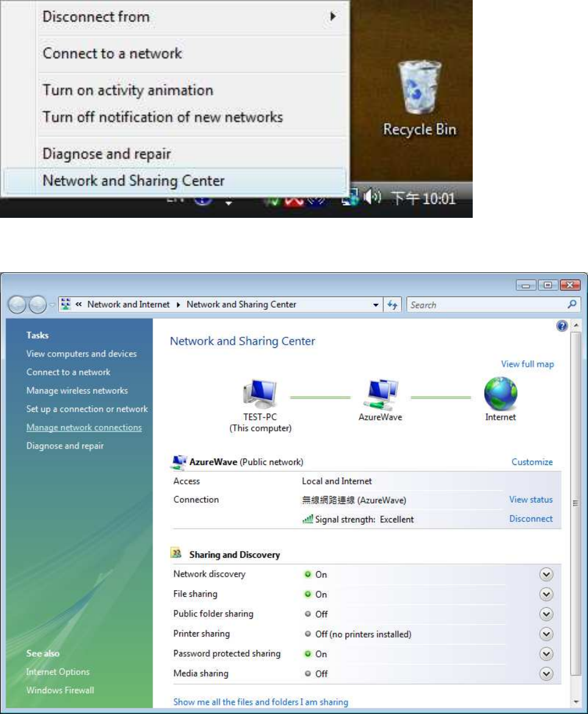The width and height of the screenshot is (588, 714).
Task: Click the network tray icon beside the speaker
Action: (x=351, y=197)
